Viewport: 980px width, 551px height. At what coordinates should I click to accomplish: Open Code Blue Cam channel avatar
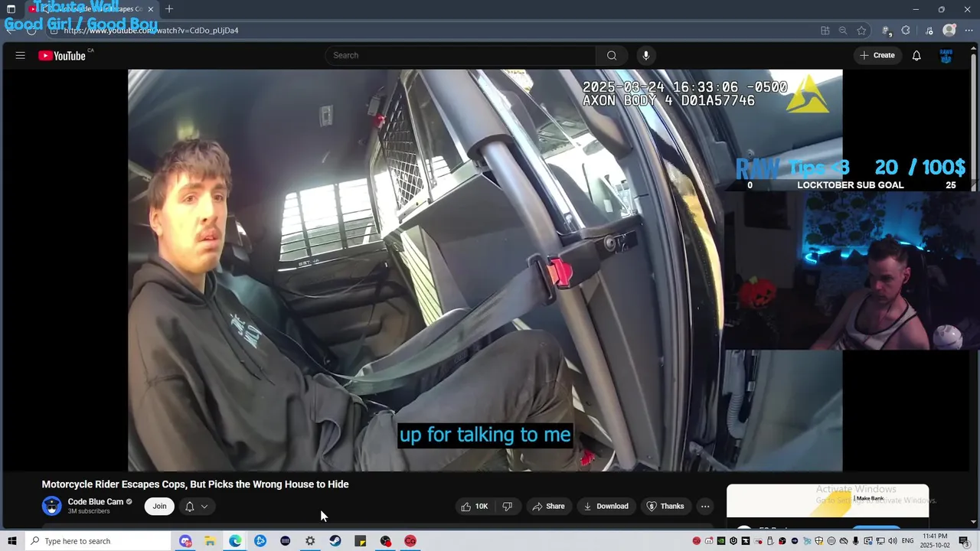pyautogui.click(x=52, y=506)
